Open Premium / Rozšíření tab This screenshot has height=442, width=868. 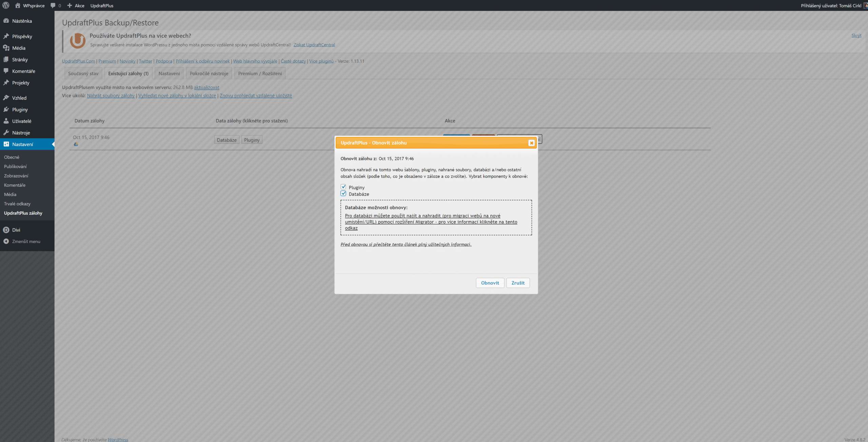[260, 73]
